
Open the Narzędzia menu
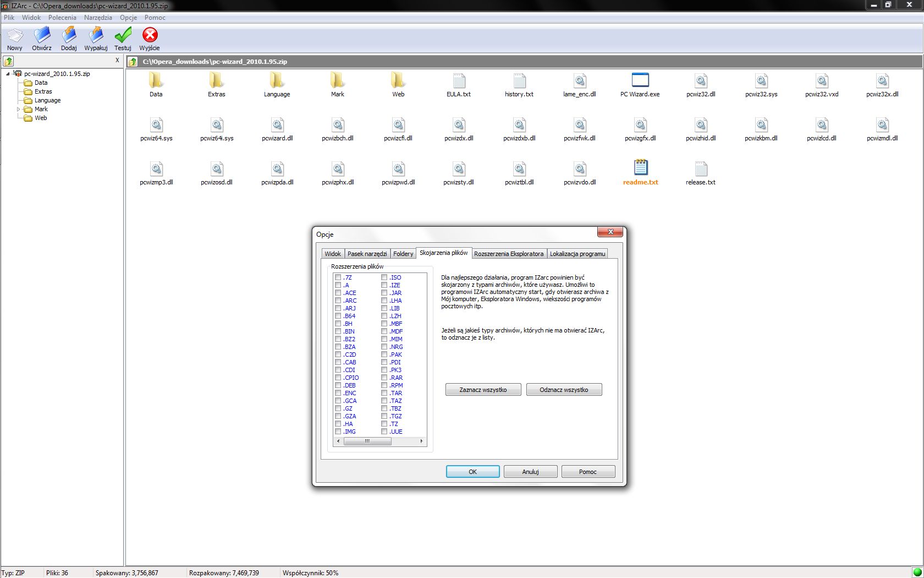click(x=98, y=18)
